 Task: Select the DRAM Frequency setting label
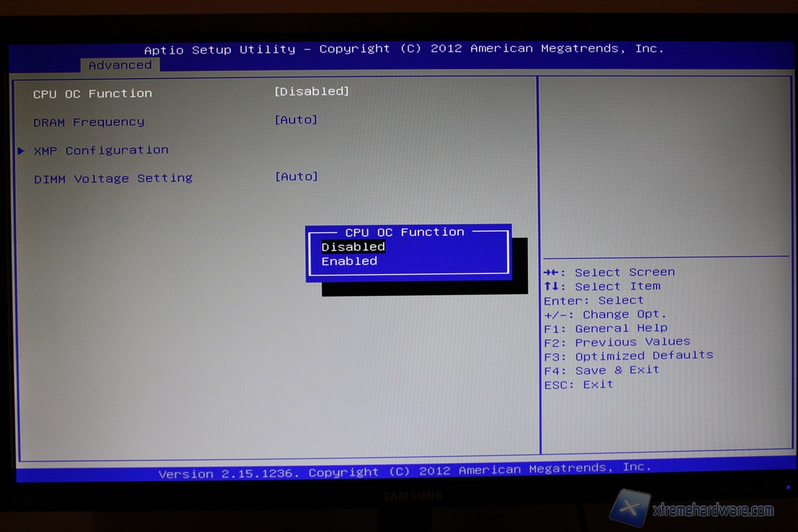(88, 122)
